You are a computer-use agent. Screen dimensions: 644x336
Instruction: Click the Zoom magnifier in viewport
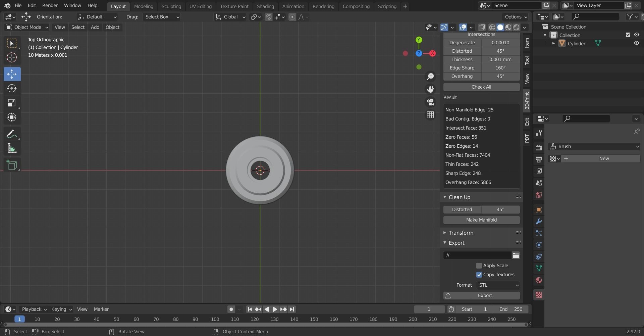point(430,77)
